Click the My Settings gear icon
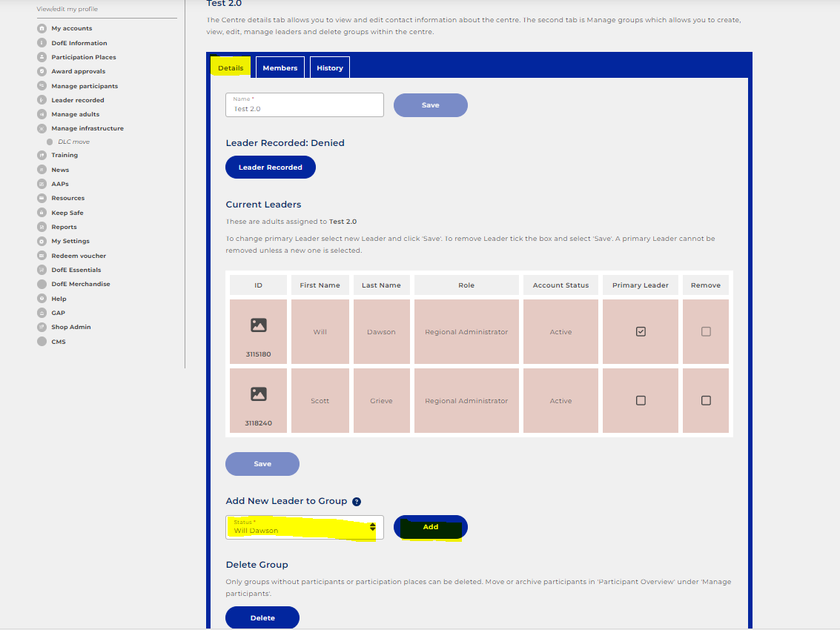The height and width of the screenshot is (630, 840). click(42, 241)
